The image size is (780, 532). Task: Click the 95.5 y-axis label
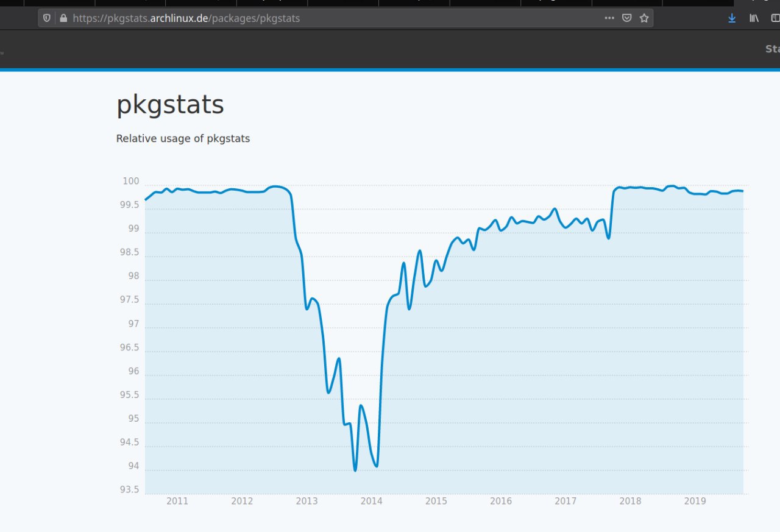point(129,395)
